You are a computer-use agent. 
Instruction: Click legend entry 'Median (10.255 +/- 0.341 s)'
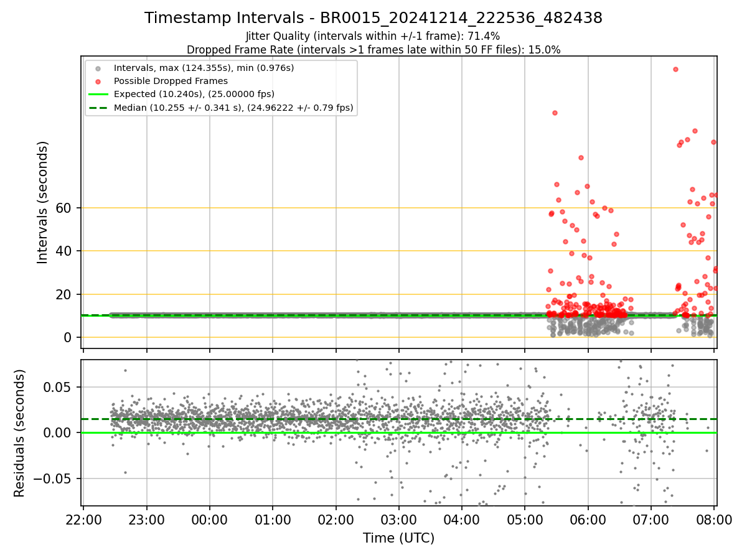coord(233,108)
